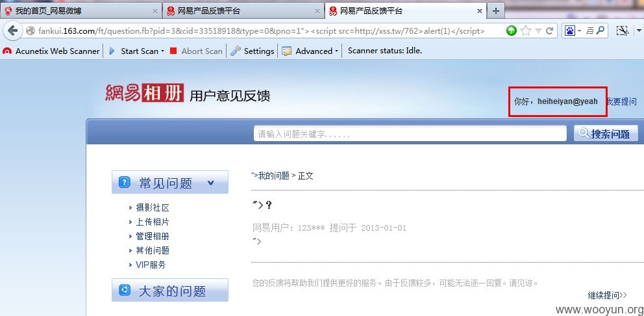Click the Acunetix Web Scanner label
Image resolution: width=644 pixels, height=316 pixels.
(x=57, y=51)
